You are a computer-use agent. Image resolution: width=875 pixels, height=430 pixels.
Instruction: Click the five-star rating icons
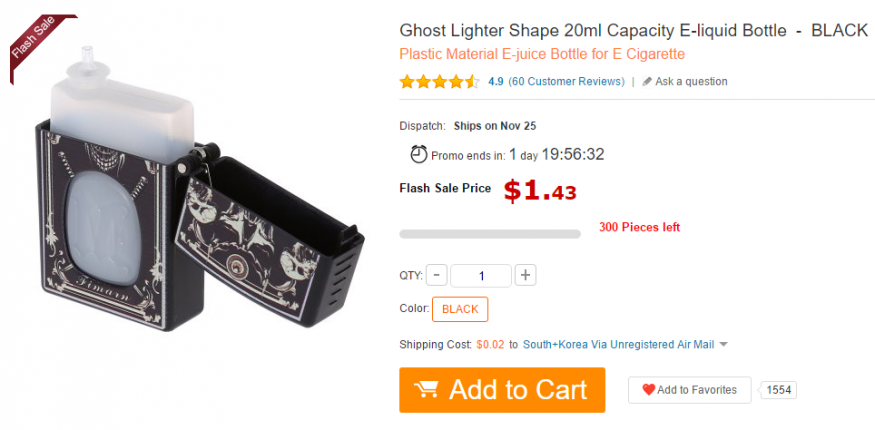coord(439,82)
